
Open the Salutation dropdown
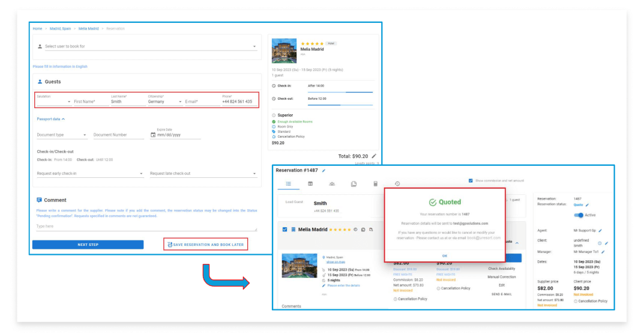pyautogui.click(x=54, y=100)
